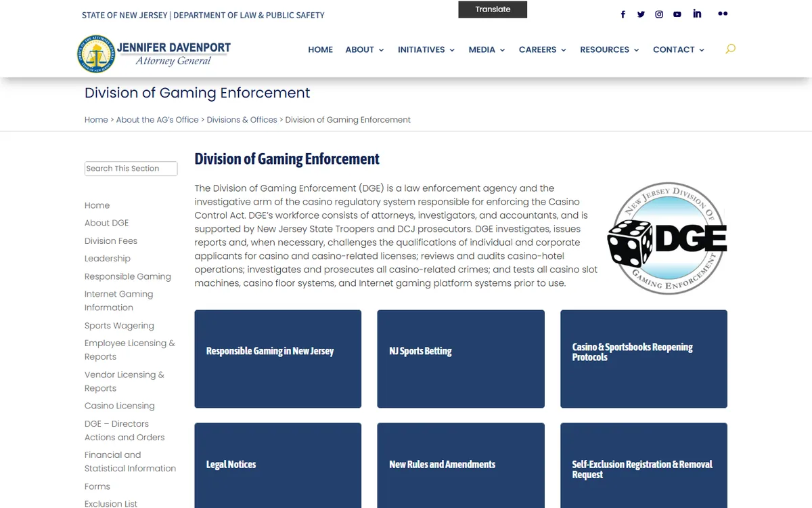Click the Attorney General seal logo
The width and height of the screenshot is (812, 508).
(97, 54)
